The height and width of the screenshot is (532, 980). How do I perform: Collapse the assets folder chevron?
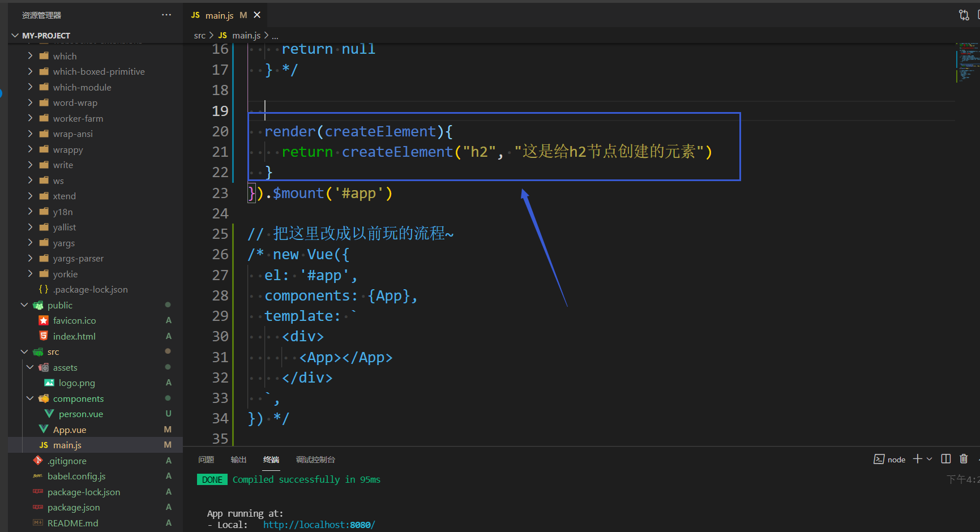(30, 367)
